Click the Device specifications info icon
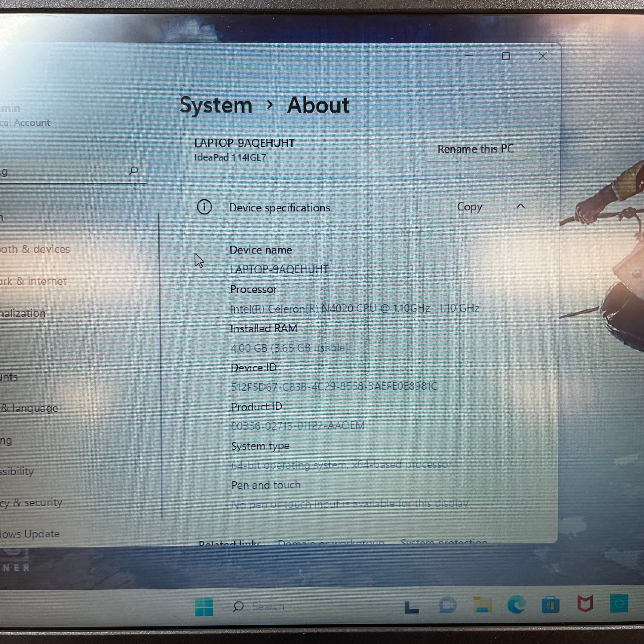 [x=204, y=207]
